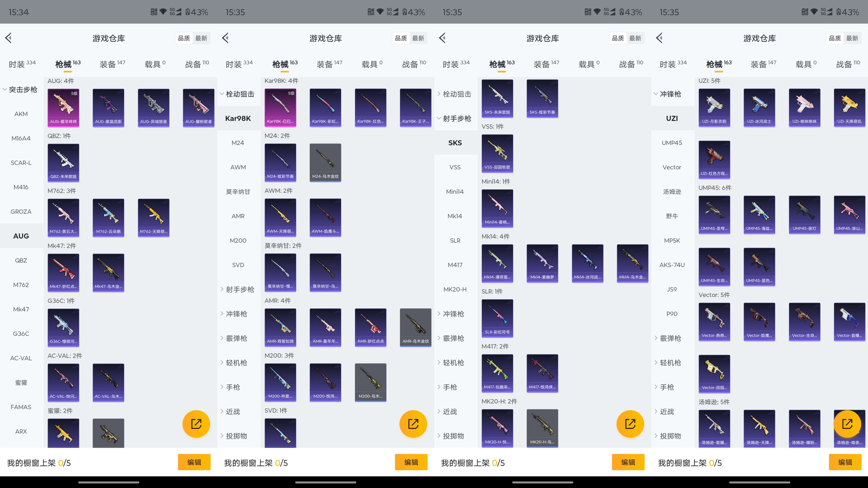Select the UZI-月影灵韵 skin icon
Image resolution: width=868 pixels, height=488 pixels.
pyautogui.click(x=714, y=108)
